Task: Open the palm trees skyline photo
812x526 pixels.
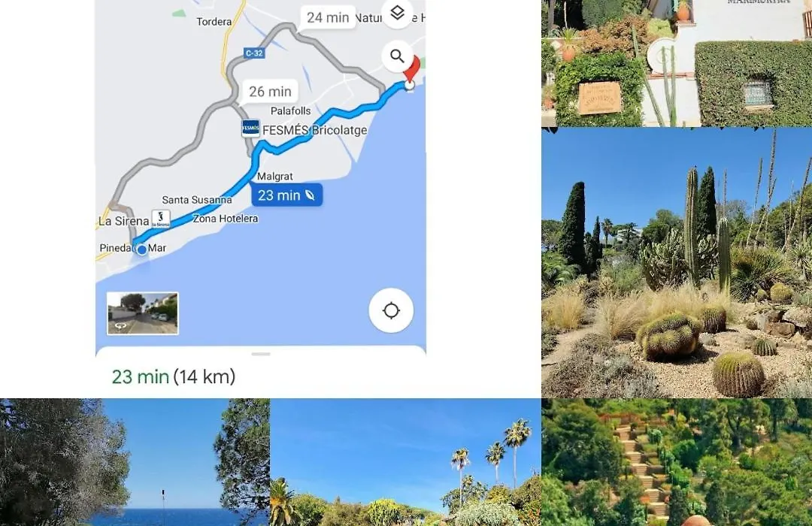Action: (405, 462)
